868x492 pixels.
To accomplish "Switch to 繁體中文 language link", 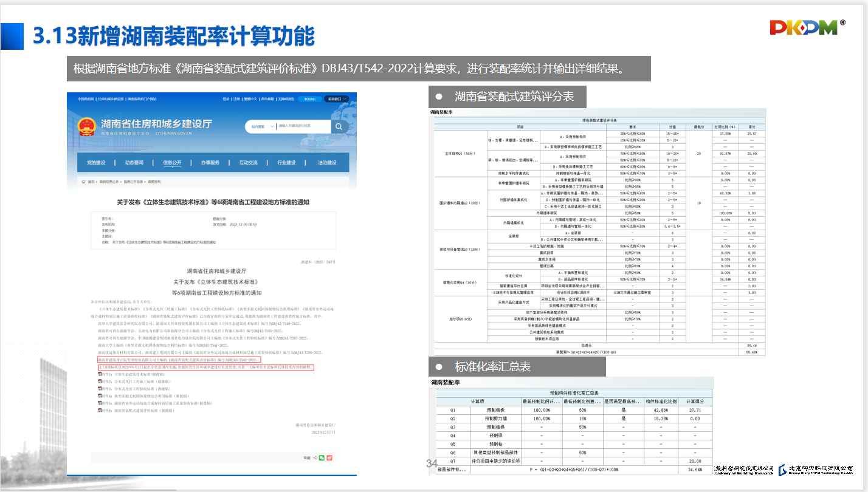I will click(251, 98).
